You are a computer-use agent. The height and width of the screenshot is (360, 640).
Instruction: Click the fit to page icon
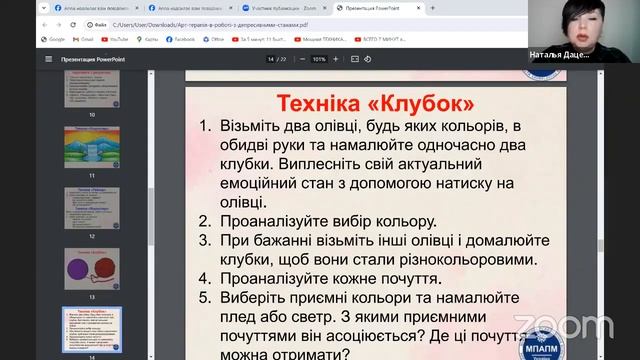[355, 59]
